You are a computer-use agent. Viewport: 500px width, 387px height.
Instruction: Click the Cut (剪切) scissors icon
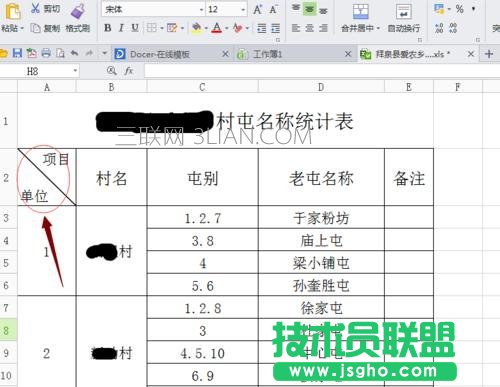point(35,8)
